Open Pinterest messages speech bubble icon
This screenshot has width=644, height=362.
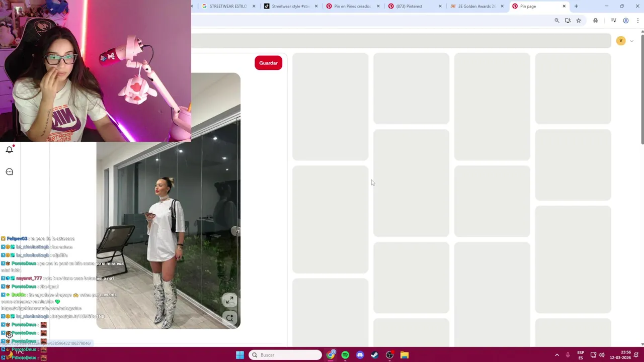click(10, 172)
